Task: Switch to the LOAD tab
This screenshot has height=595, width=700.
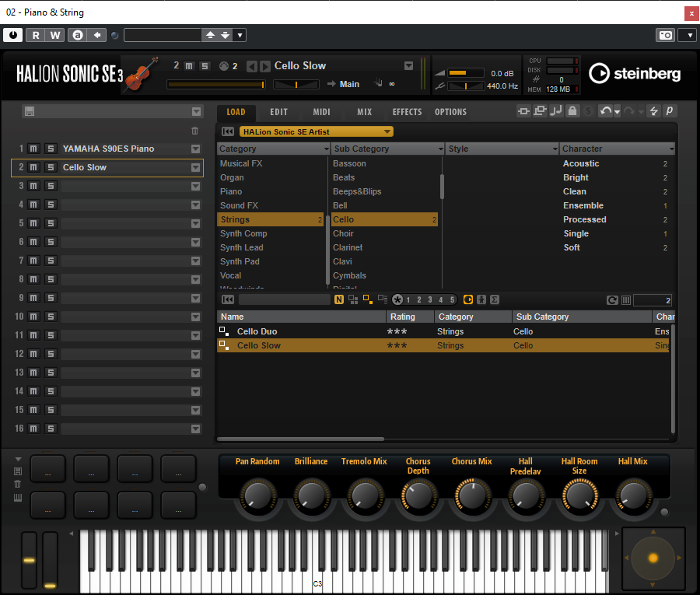Action: 236,112
